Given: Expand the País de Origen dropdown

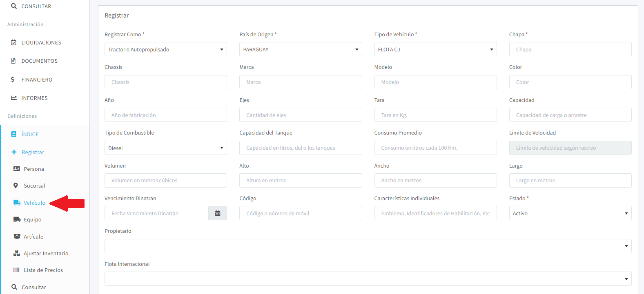Looking at the screenshot, I should 300,49.
